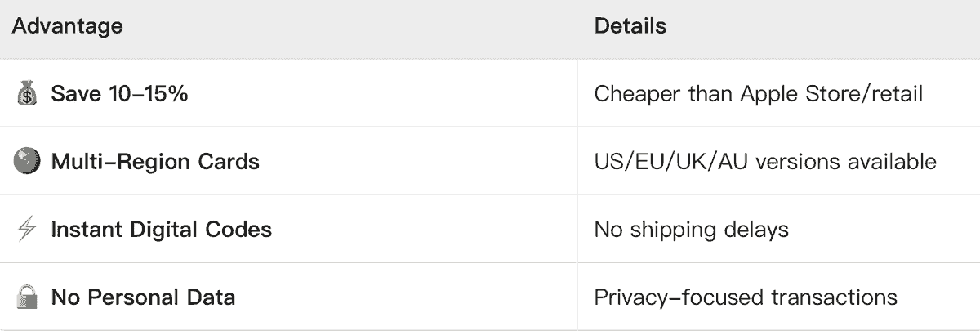Click the money bag emoji icon
The width and height of the screenshot is (980, 331).
click(x=27, y=94)
